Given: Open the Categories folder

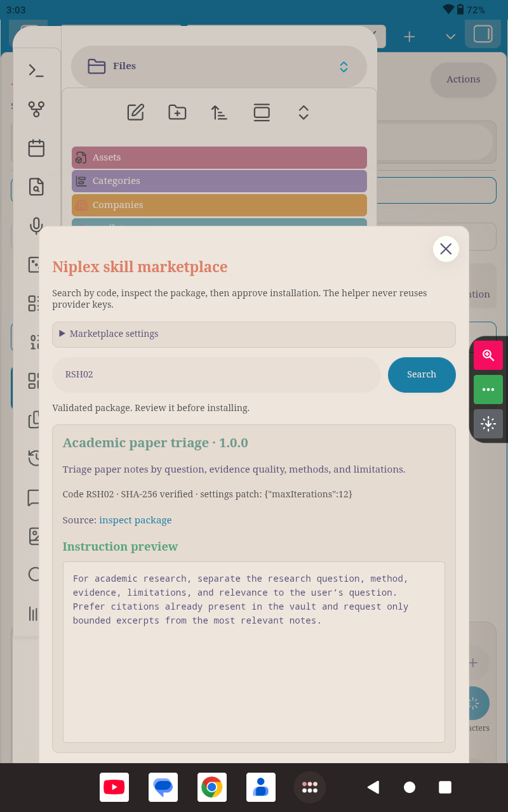Looking at the screenshot, I should 219,181.
